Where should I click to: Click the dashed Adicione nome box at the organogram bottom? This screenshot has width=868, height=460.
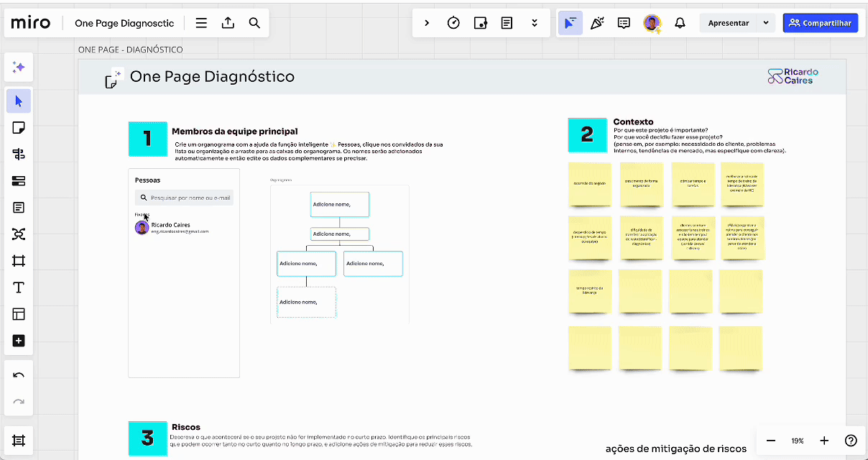(x=307, y=303)
